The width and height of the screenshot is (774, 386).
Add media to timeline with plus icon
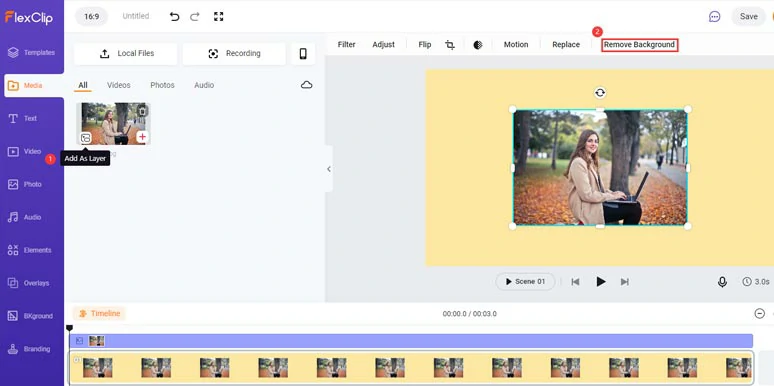point(142,137)
